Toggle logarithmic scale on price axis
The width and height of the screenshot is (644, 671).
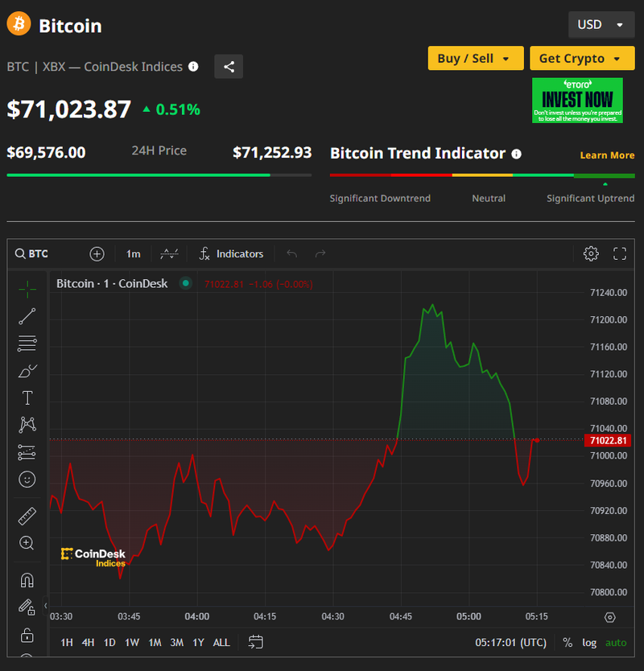590,642
